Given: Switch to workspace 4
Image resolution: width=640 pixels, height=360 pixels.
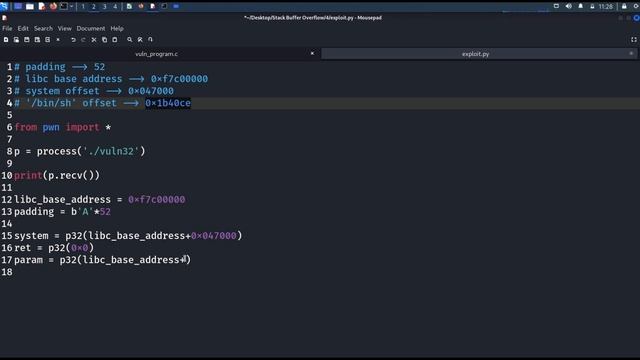Looking at the screenshot, I should click(115, 7).
